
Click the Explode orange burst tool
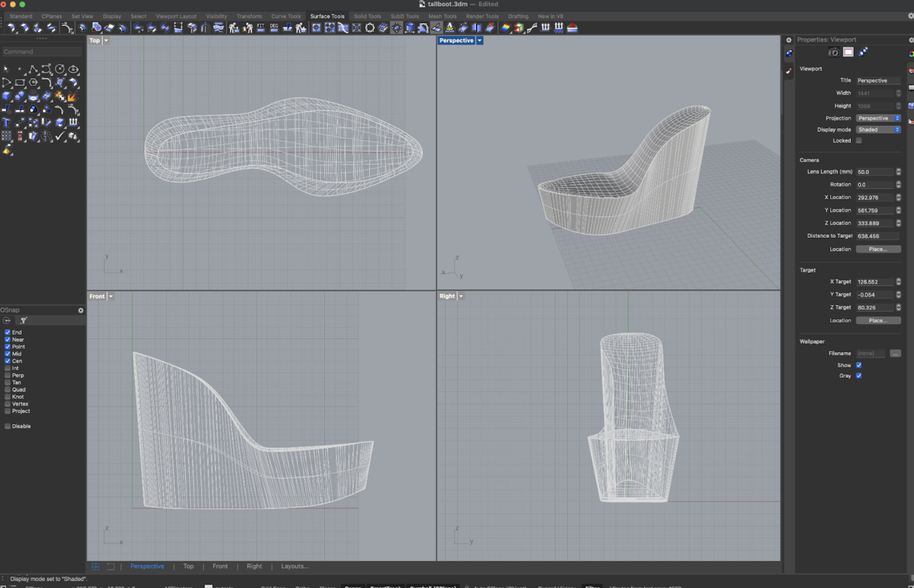[73, 96]
